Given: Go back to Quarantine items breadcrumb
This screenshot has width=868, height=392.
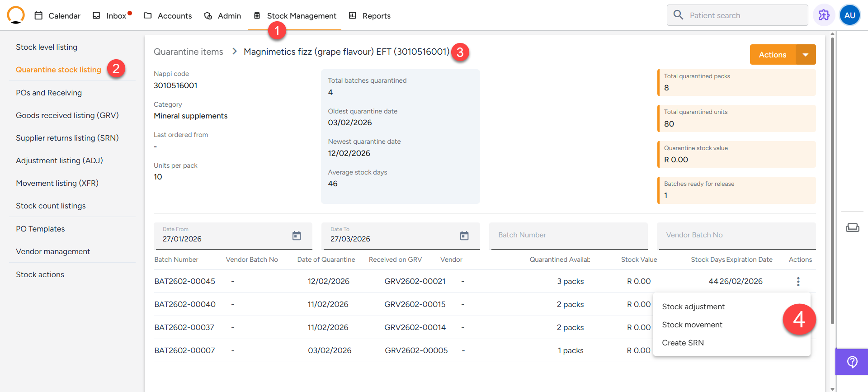Looking at the screenshot, I should (x=188, y=52).
